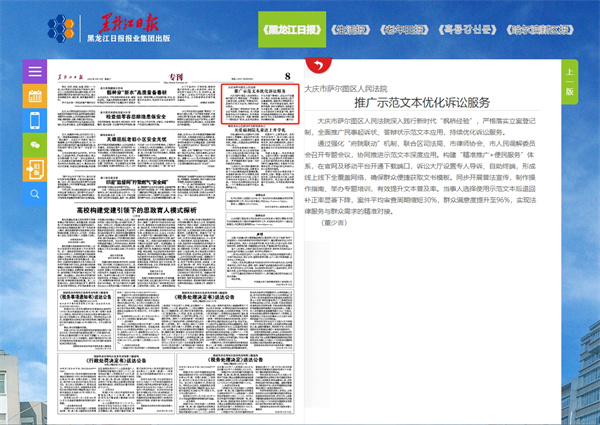Open the 声明 notice box
The width and height of the screenshot is (600, 425).
pos(260,259)
